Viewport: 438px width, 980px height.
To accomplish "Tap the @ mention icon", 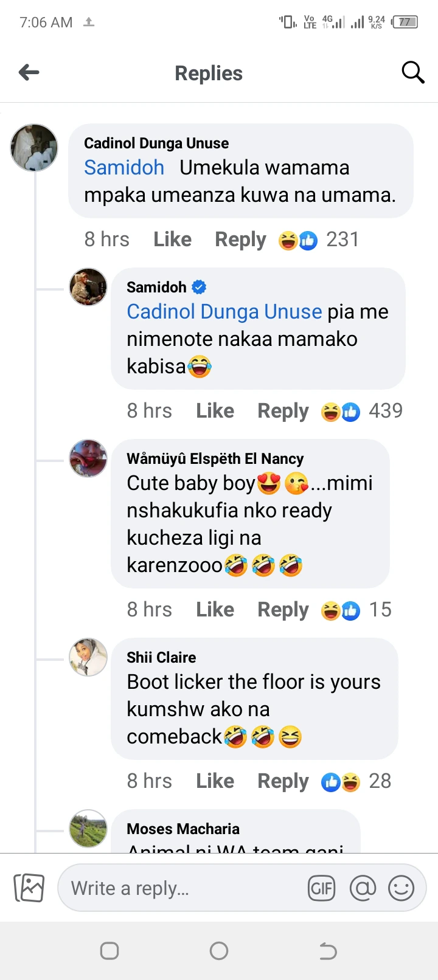I will (x=363, y=889).
